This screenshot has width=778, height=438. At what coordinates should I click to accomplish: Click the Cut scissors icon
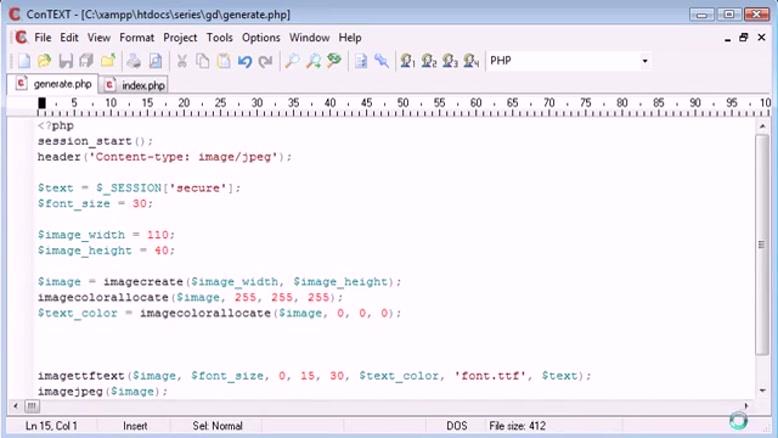(182, 61)
